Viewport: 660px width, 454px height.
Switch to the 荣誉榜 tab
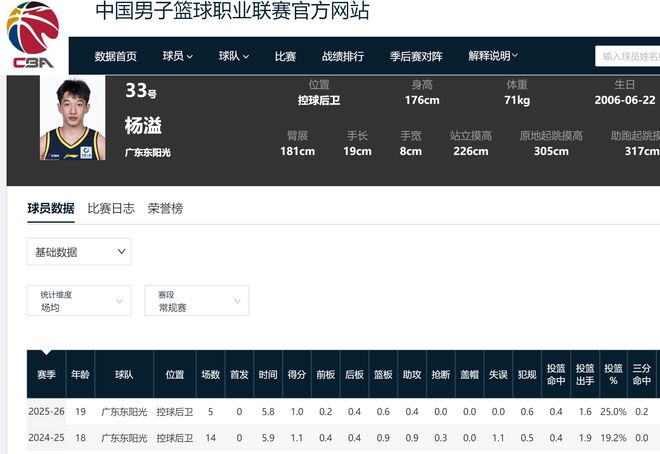[165, 209]
